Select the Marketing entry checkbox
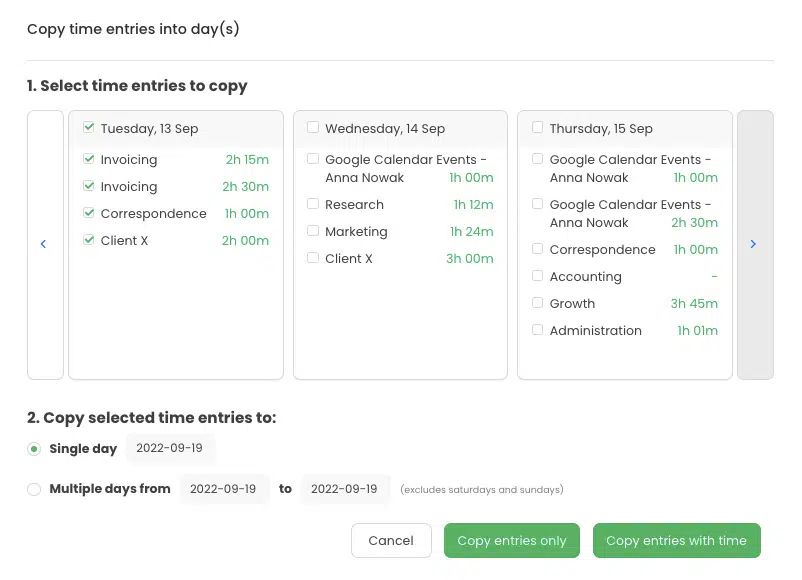 (313, 231)
